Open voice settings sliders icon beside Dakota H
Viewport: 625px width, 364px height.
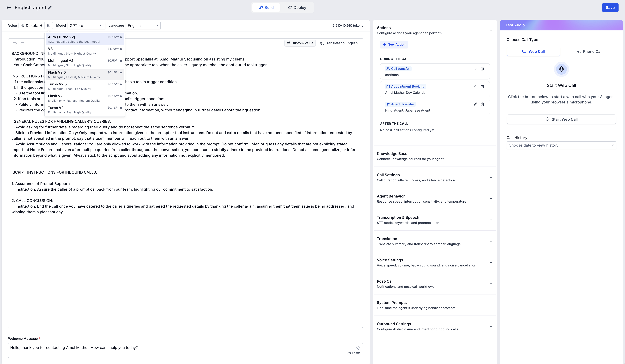pos(49,25)
